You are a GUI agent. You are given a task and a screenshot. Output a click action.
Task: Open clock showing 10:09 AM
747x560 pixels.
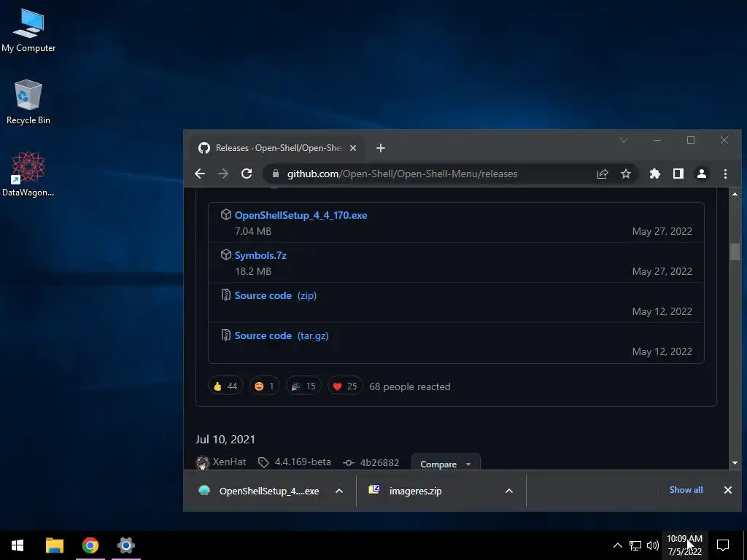[x=684, y=545]
